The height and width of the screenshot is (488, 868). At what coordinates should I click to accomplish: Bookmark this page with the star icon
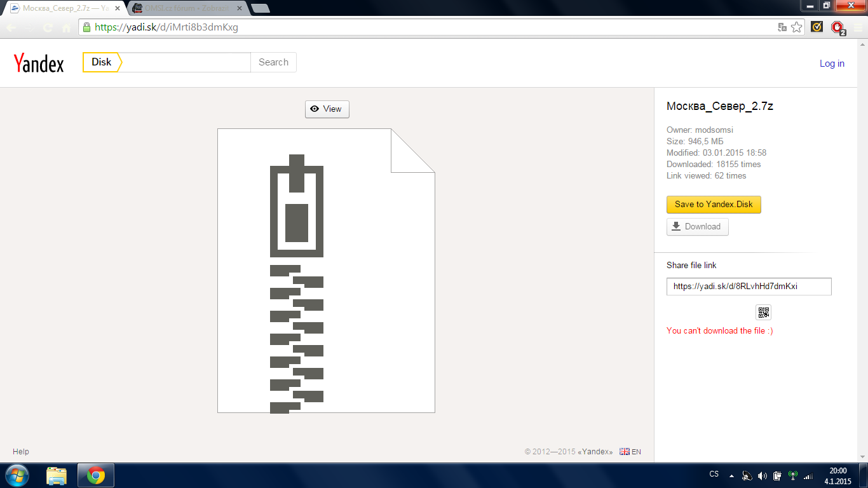click(x=797, y=27)
